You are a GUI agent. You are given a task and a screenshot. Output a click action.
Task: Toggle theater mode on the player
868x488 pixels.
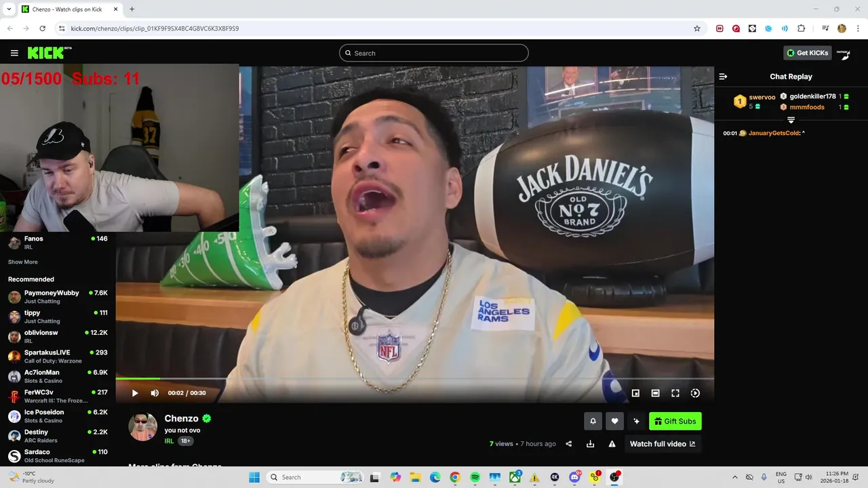[x=655, y=393]
